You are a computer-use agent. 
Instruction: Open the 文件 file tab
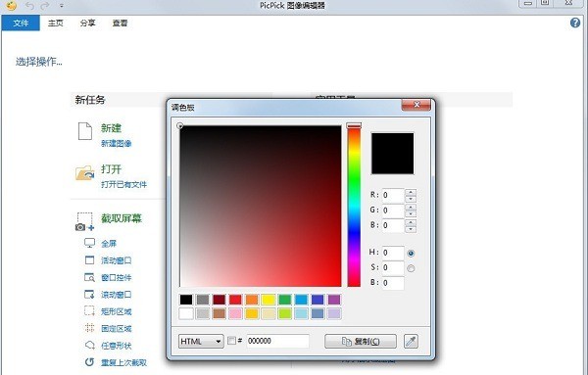coord(21,23)
